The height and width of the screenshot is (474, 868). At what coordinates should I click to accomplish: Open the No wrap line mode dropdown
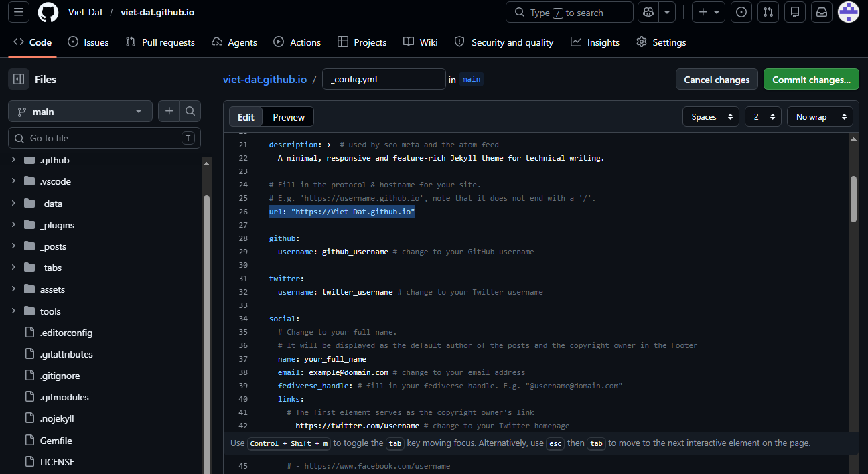tap(820, 117)
